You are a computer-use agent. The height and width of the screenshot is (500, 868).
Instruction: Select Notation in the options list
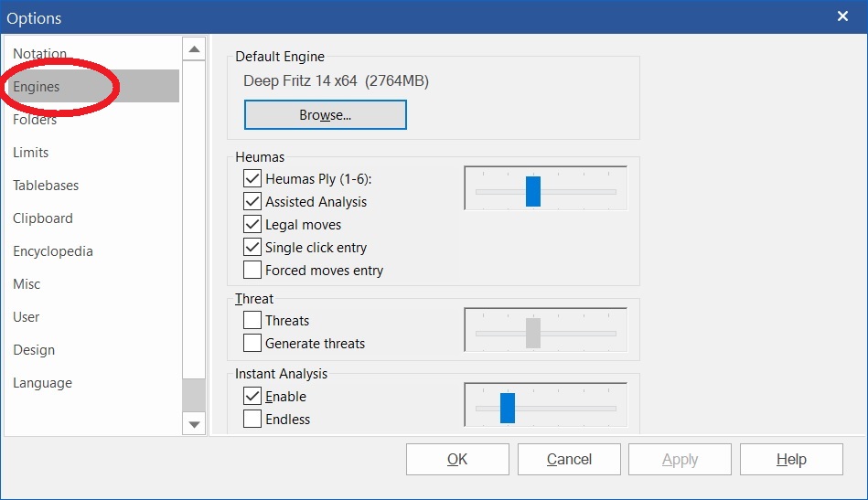[40, 54]
